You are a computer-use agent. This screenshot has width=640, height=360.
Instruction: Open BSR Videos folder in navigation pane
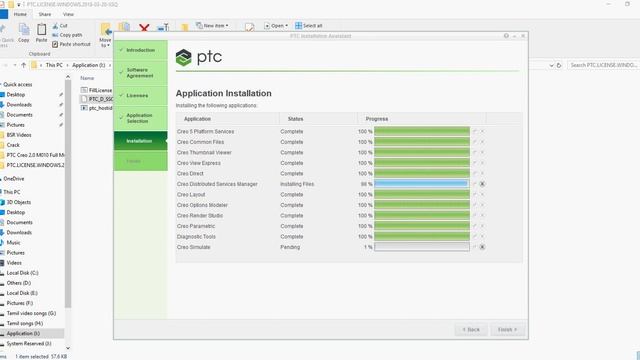[x=19, y=135]
